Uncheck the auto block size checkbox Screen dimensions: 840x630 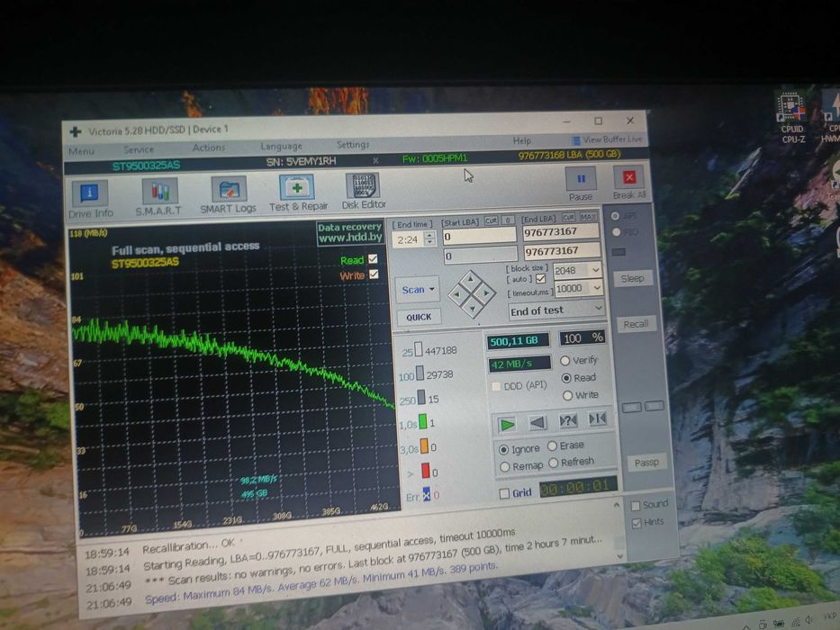(x=540, y=279)
